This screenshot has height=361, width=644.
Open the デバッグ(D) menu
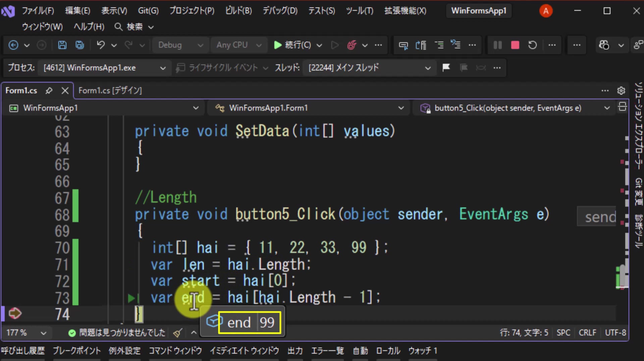point(280,11)
